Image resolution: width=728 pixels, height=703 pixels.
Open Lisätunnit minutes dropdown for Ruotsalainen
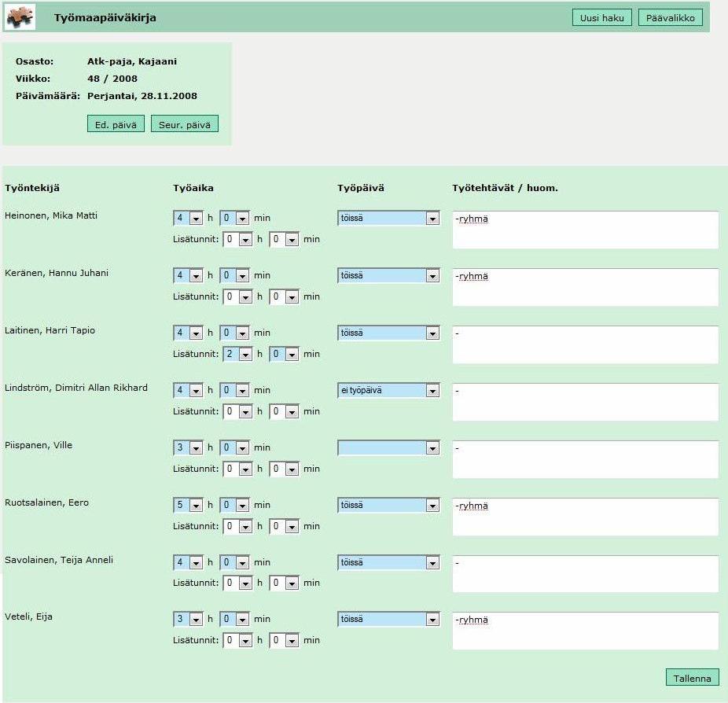click(284, 526)
